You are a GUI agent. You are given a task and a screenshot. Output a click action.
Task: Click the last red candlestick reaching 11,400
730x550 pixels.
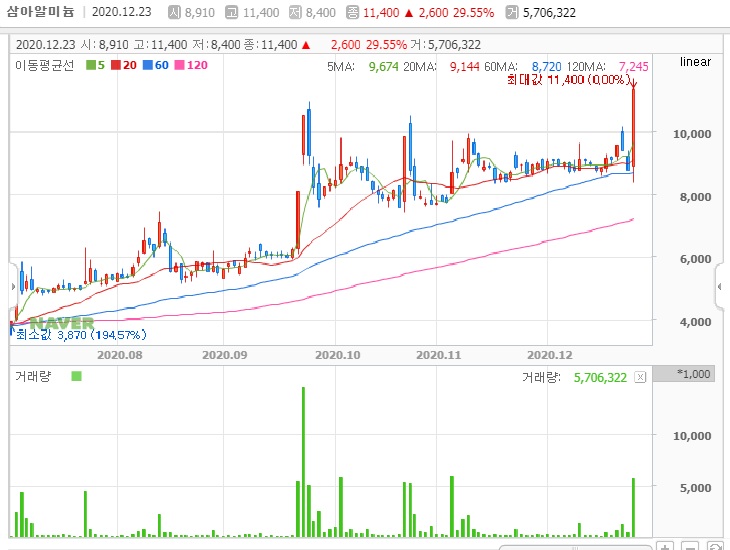pos(633,128)
